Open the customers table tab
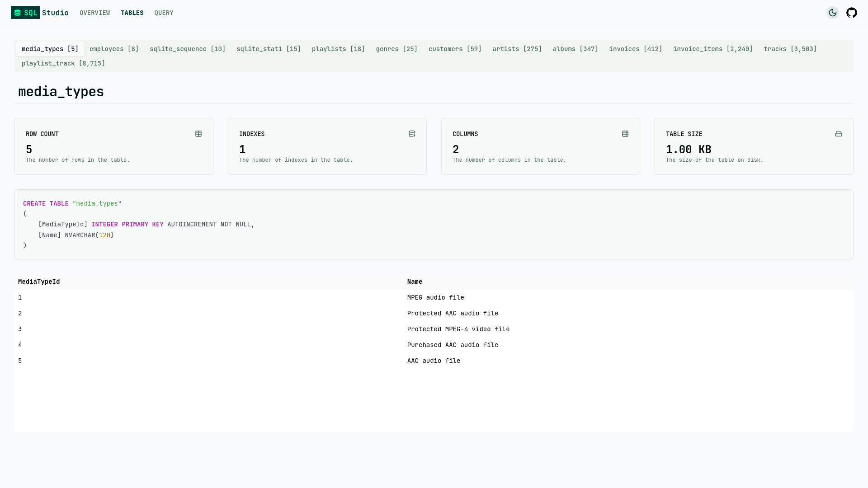 point(455,49)
